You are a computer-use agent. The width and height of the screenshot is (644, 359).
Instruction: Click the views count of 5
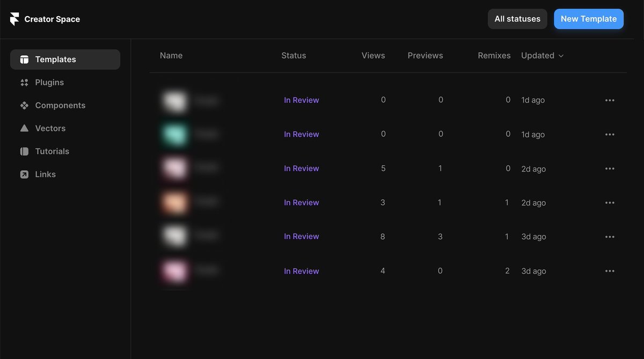pos(383,168)
